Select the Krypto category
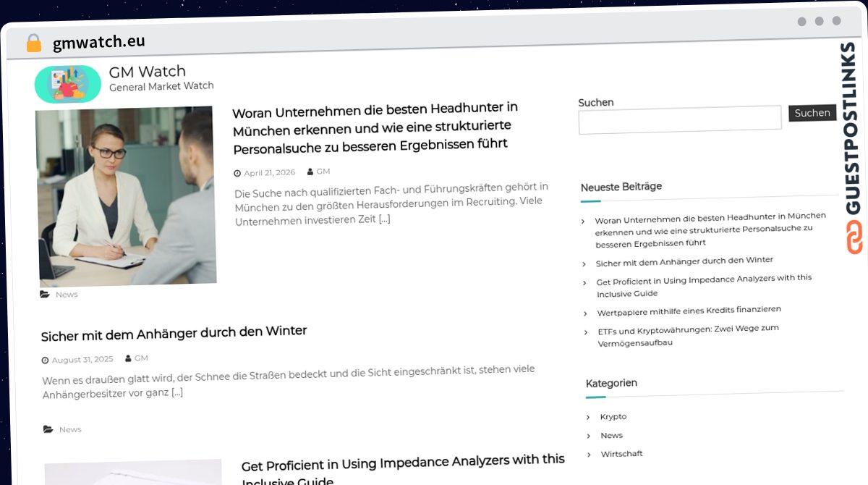The width and height of the screenshot is (868, 485). point(613,417)
